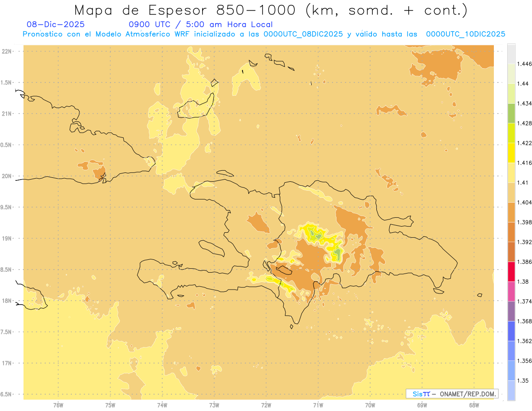The width and height of the screenshot is (532, 411).
Task: Click the longitude label '68W'
Action: coord(474,405)
